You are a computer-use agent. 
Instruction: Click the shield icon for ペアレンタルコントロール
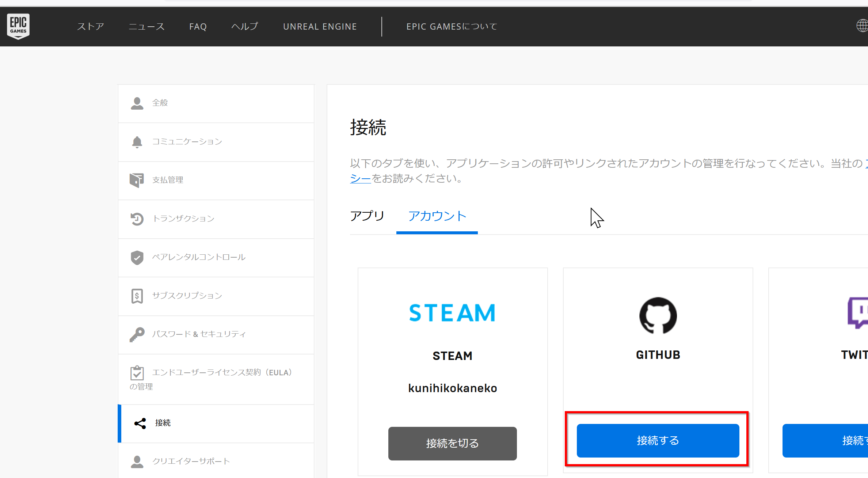click(137, 258)
